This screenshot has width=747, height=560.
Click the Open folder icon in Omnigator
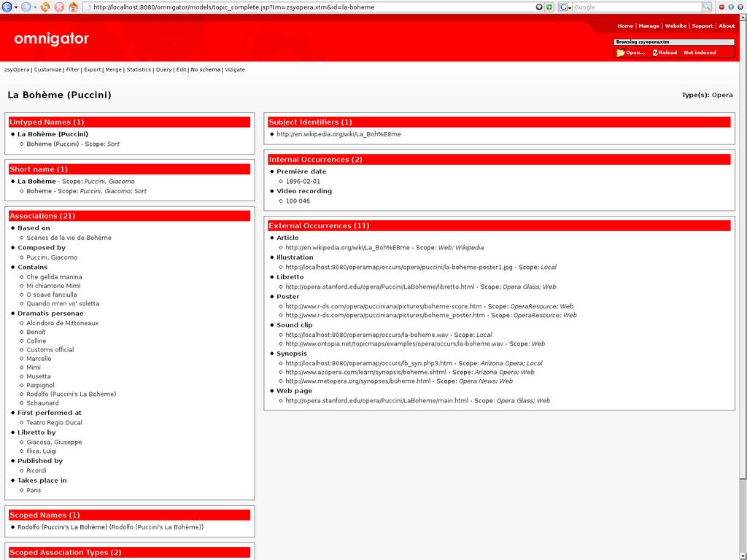click(x=620, y=52)
